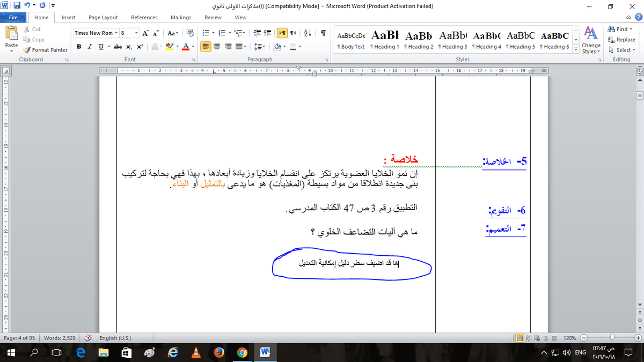The width and height of the screenshot is (644, 362).
Task: Toggle right-to-left text direction
Action: (292, 33)
